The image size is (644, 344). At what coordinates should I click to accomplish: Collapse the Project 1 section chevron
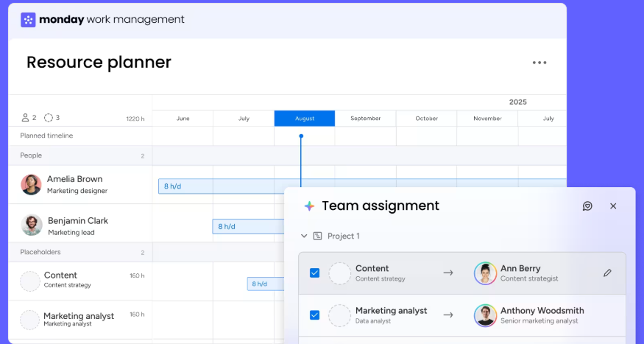pos(304,236)
